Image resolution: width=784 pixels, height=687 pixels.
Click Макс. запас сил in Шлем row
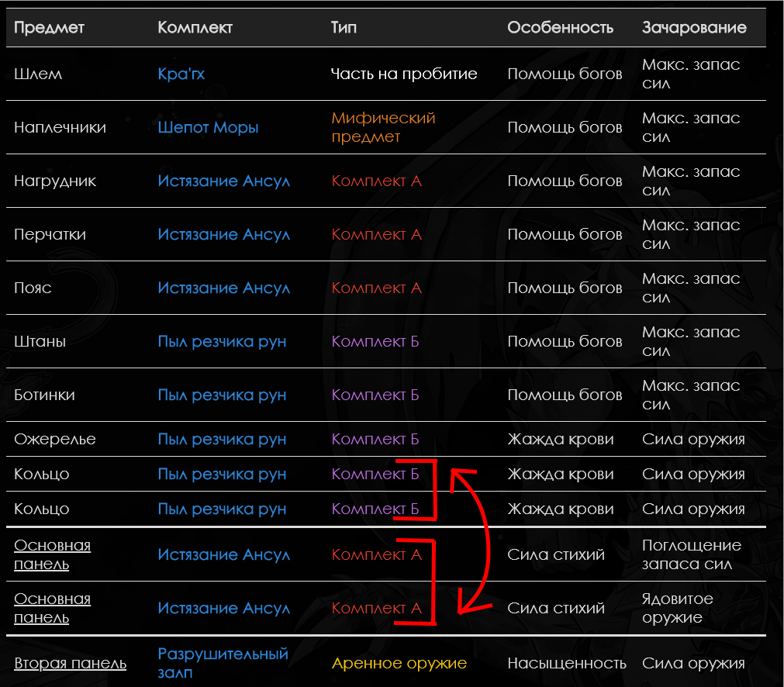[691, 74]
